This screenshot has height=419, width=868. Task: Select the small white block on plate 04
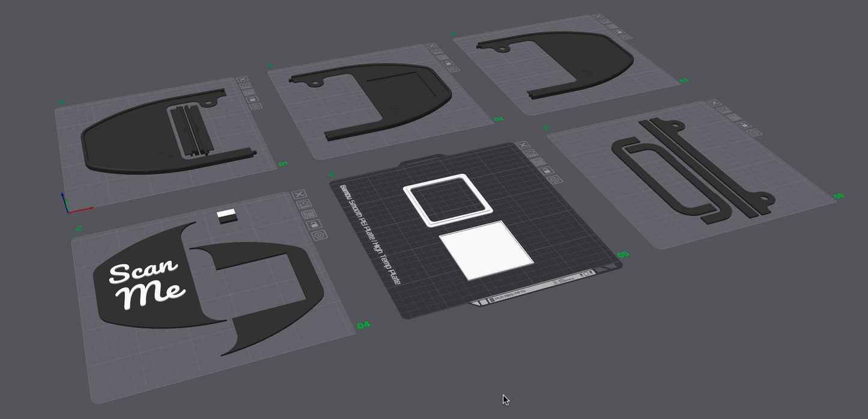pos(226,216)
